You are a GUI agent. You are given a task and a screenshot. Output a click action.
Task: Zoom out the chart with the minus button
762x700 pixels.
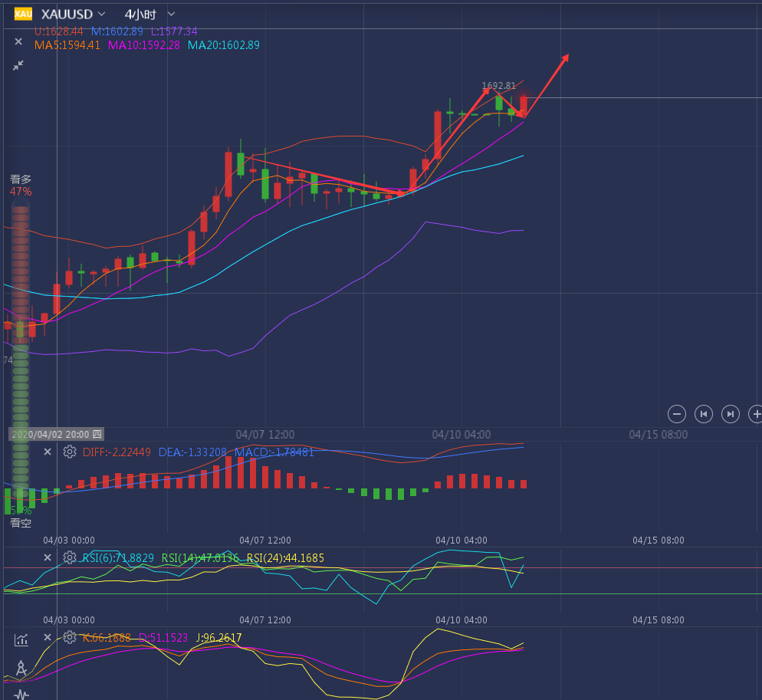(676, 414)
